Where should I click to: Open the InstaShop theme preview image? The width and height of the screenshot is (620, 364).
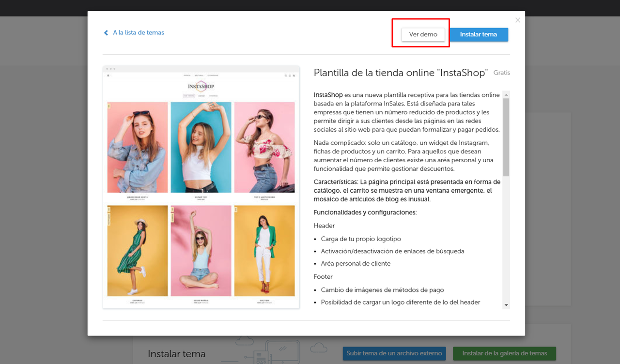[201, 187]
